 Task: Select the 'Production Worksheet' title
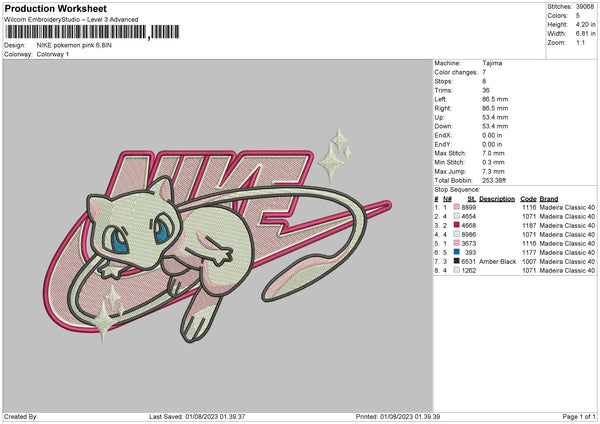pyautogui.click(x=55, y=8)
